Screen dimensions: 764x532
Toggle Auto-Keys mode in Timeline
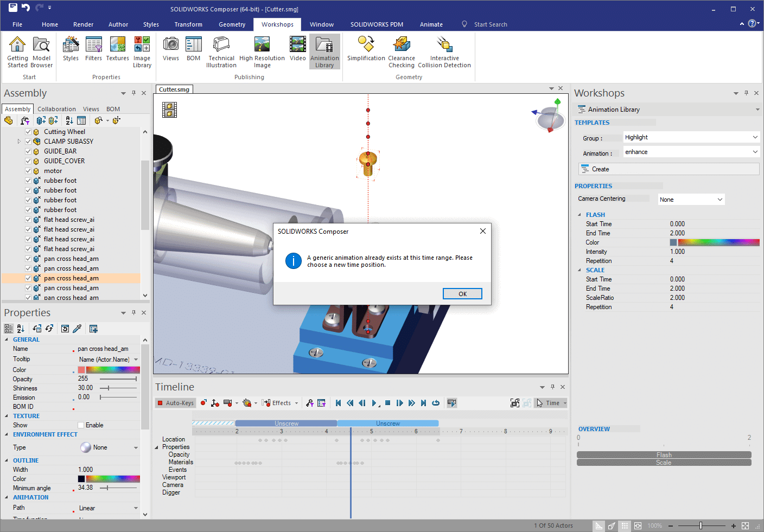coord(175,403)
